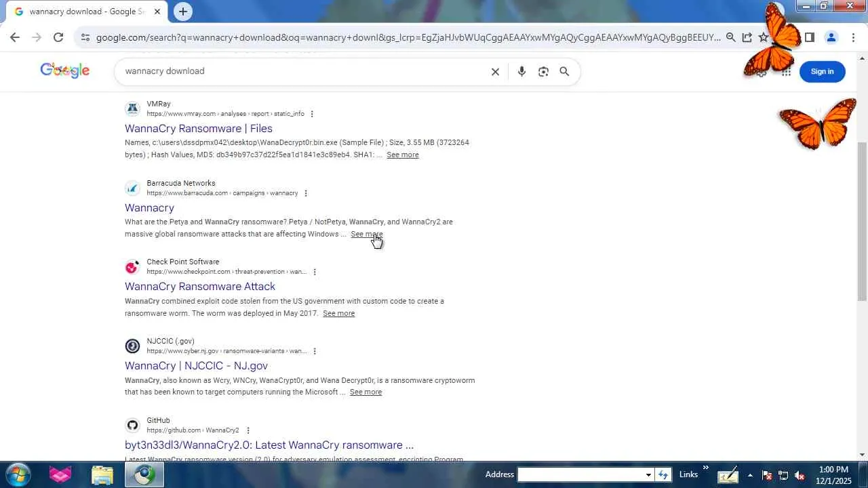
Task: Open the tablet input panel on taskbar
Action: point(728,475)
